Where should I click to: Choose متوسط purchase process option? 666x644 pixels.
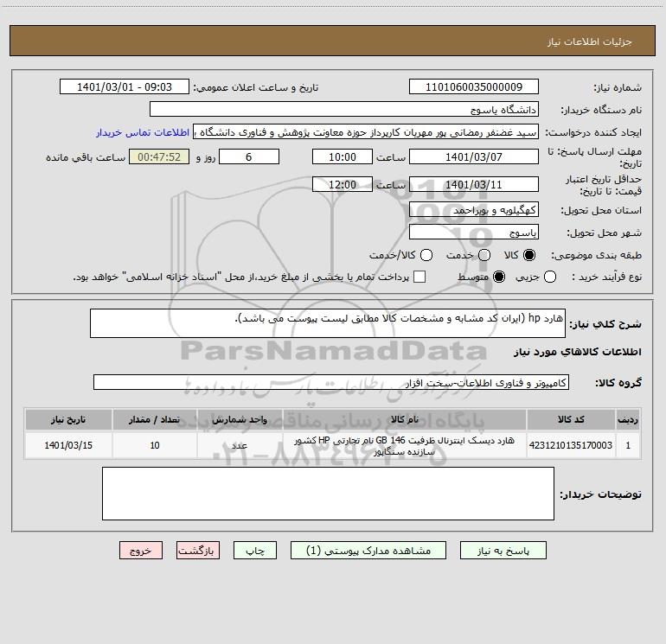coord(499,277)
